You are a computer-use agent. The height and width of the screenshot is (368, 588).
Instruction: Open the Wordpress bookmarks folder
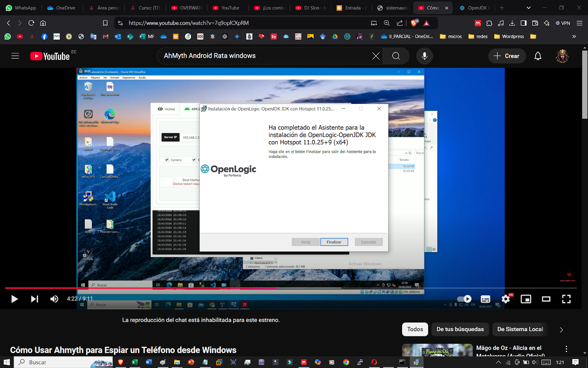pos(509,36)
